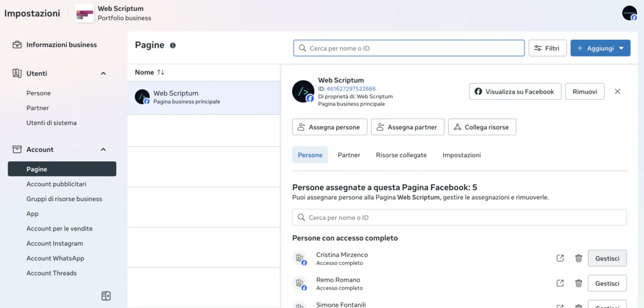644x308 pixels.
Task: Close the page details panel
Action: (618, 91)
